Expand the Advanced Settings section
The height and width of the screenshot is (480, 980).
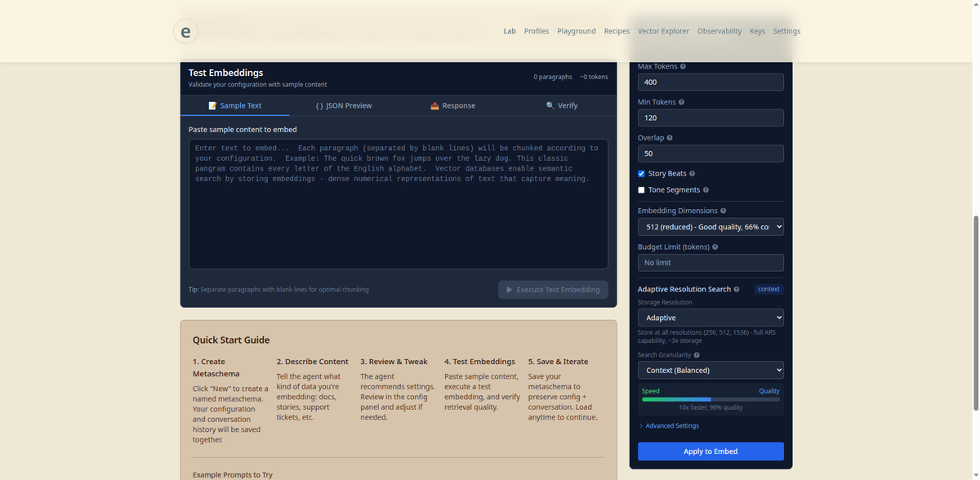coord(668,425)
